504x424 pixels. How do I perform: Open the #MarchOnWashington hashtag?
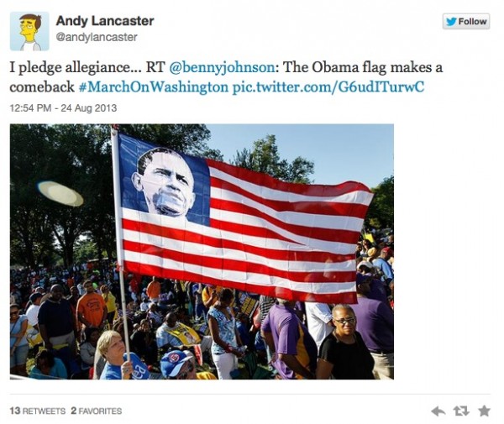(x=154, y=87)
